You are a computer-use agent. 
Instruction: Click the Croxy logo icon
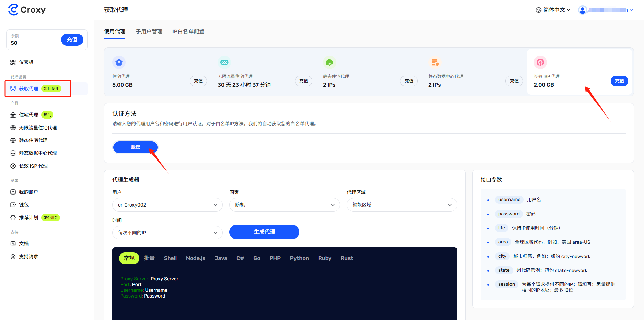point(13,10)
